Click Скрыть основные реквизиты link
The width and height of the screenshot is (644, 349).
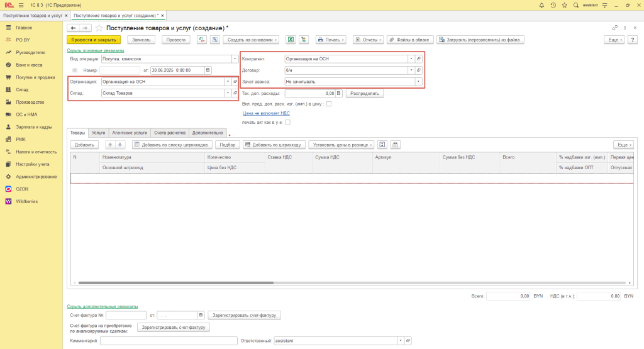click(x=96, y=50)
